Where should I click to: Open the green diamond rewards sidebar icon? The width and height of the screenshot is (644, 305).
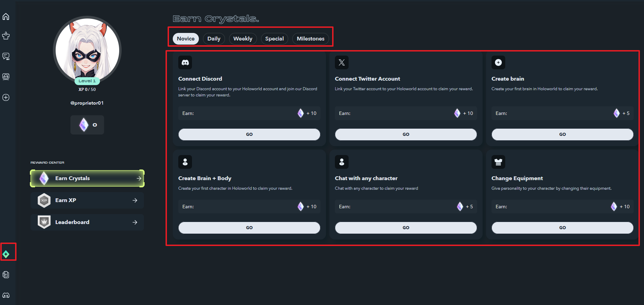point(6,254)
